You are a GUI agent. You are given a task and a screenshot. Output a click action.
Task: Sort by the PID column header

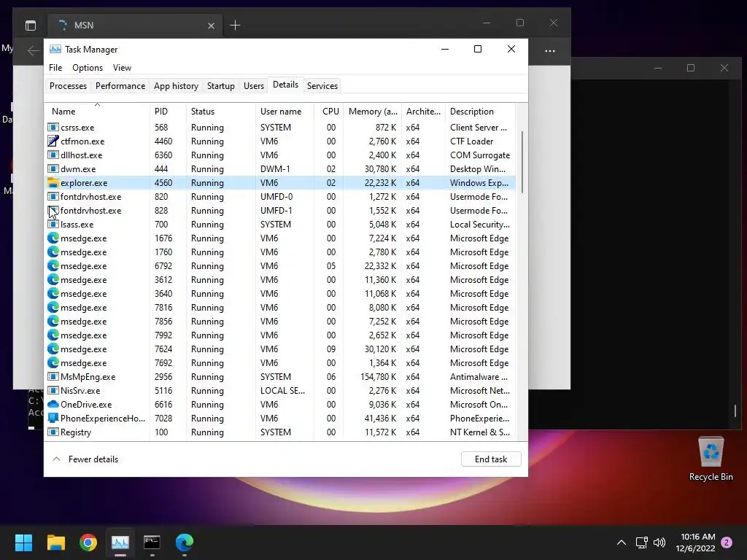168,112
